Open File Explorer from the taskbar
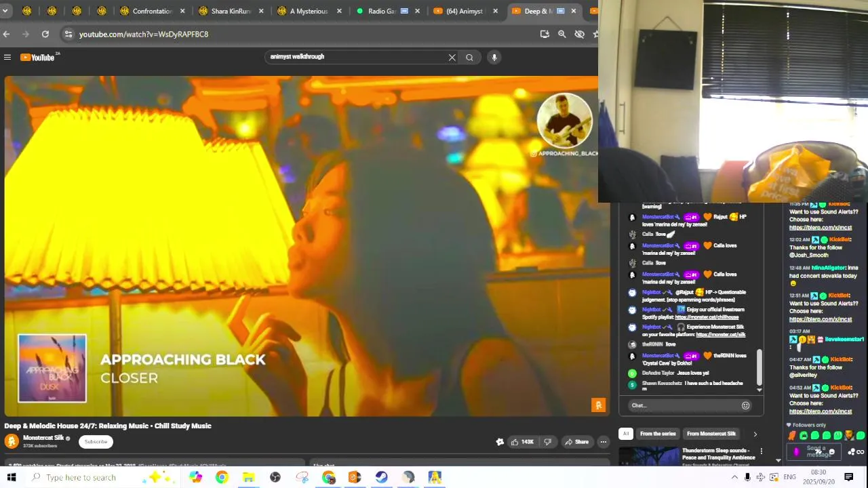Viewport: 868px width, 488px height. point(248,477)
